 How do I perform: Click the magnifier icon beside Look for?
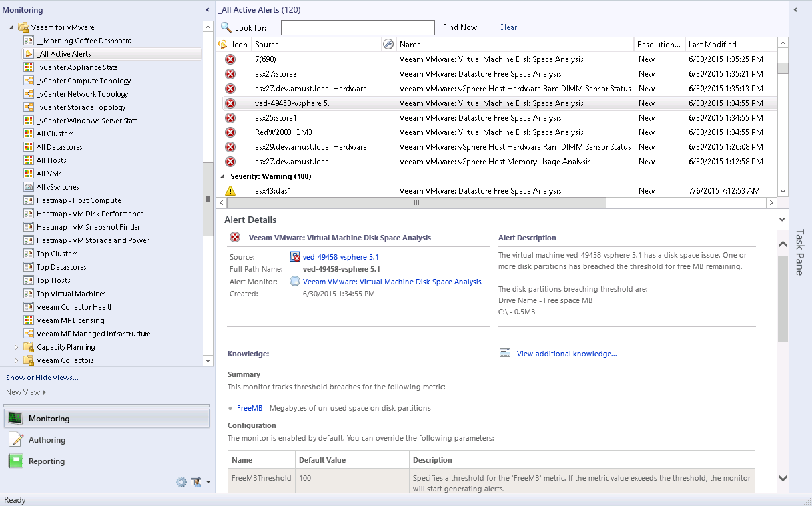pyautogui.click(x=226, y=27)
